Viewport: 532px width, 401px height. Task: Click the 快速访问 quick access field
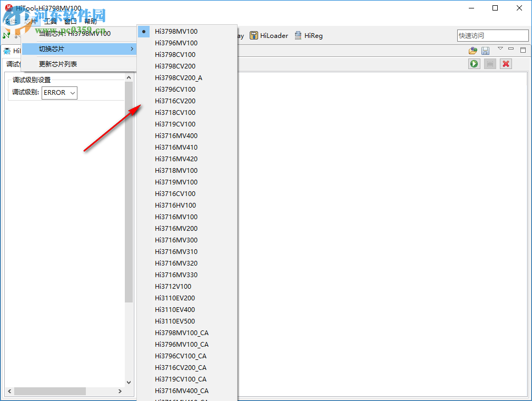click(492, 36)
